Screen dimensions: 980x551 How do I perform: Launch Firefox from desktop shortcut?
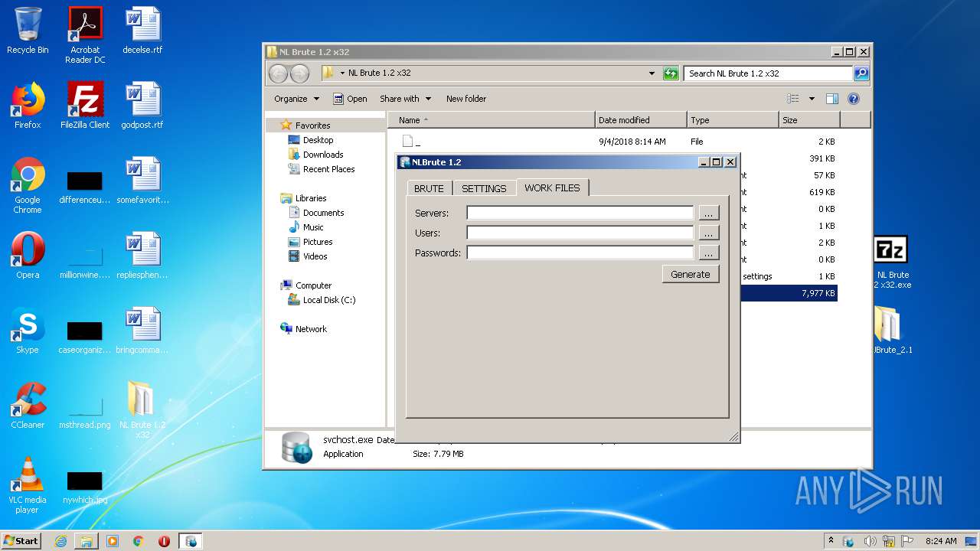point(28,106)
